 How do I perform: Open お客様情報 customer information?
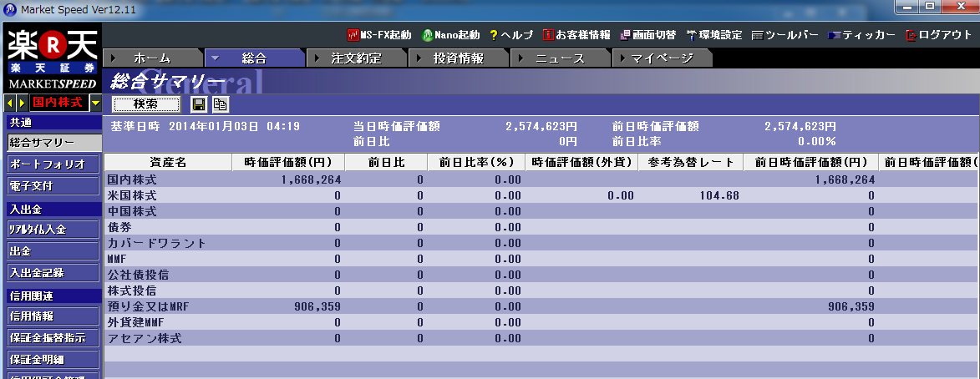(576, 35)
